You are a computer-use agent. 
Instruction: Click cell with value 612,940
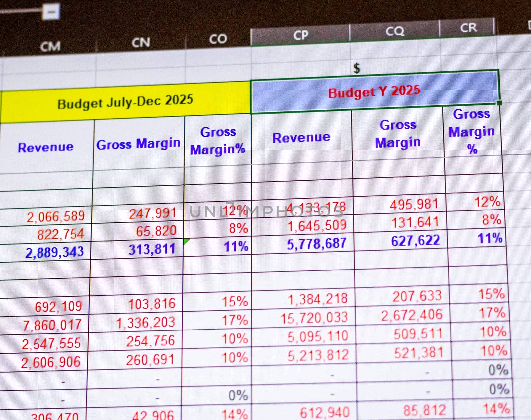[305, 413]
